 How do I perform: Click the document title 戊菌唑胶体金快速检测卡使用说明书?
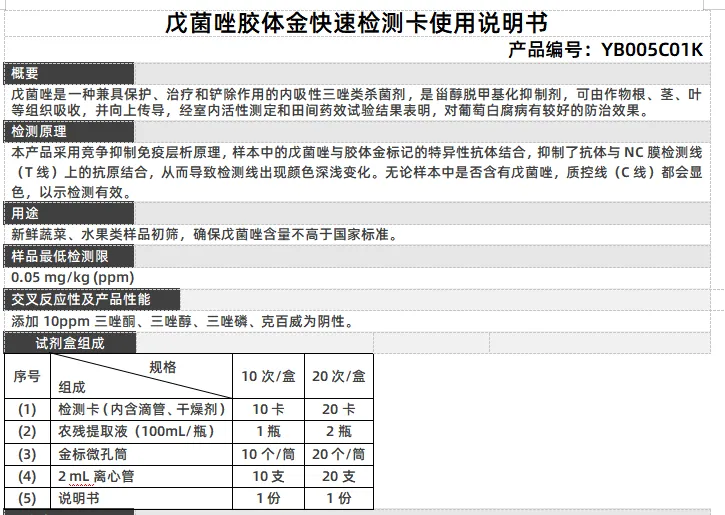coord(356,23)
